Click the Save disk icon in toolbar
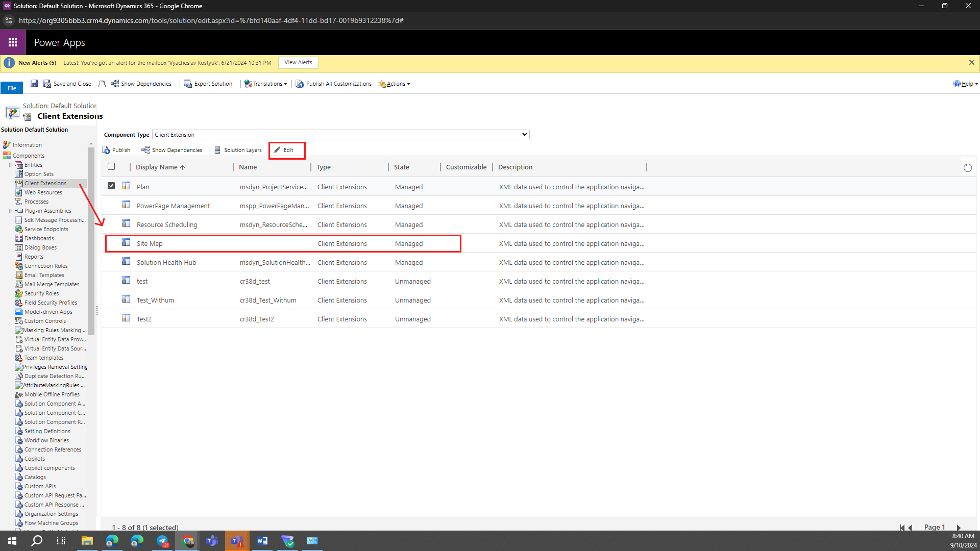 click(x=34, y=84)
